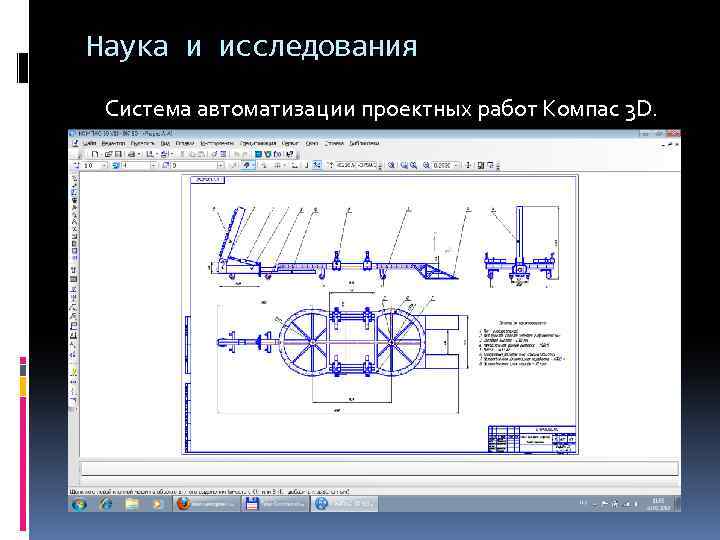Screen dimensions: 720x540
Task: Expand the current layer number dropdown
Action: 154,165
